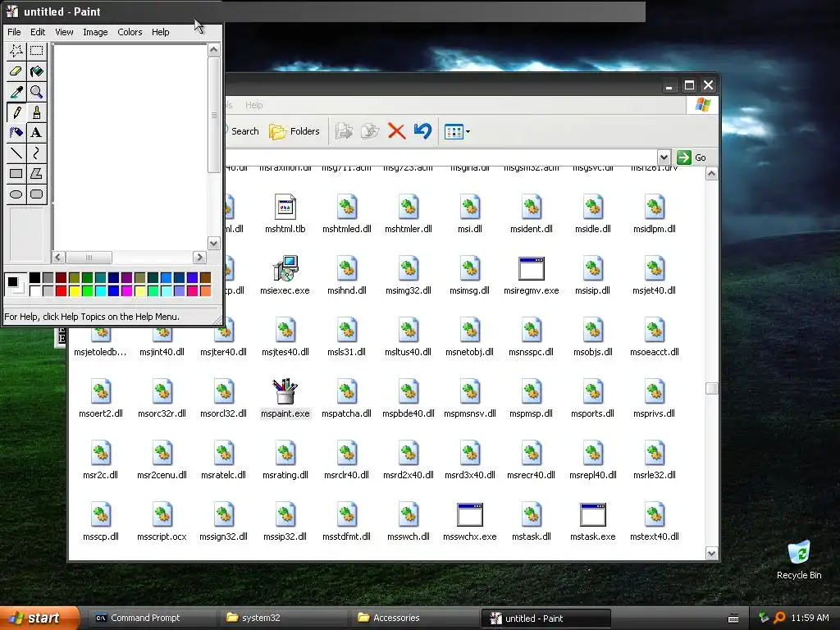Select the Curve tool in Paint

click(36, 153)
